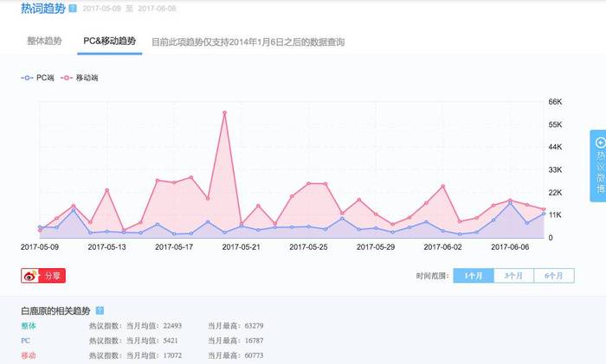This screenshot has height=364, width=606.
Task: Toggle the PC端 legend series
Action: pyautogui.click(x=37, y=78)
